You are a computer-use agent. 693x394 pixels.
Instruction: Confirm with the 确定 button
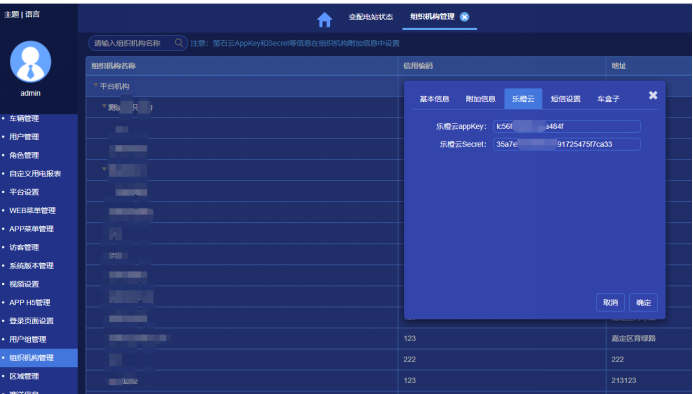pos(644,302)
